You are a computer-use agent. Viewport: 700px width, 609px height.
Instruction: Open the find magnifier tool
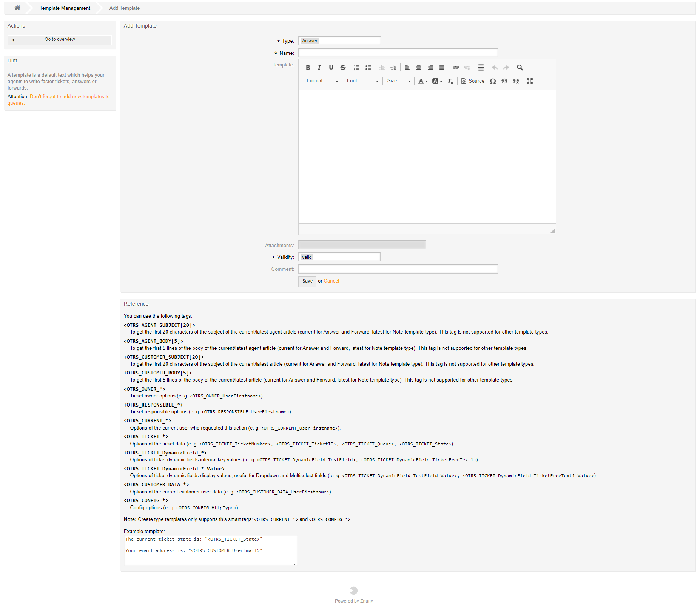(x=520, y=68)
